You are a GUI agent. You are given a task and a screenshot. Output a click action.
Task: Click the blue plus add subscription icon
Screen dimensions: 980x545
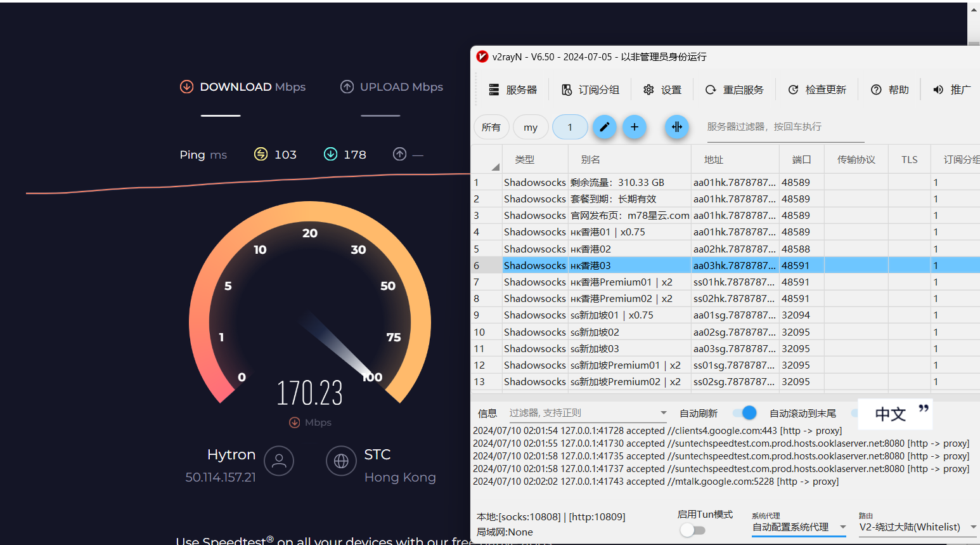(635, 127)
